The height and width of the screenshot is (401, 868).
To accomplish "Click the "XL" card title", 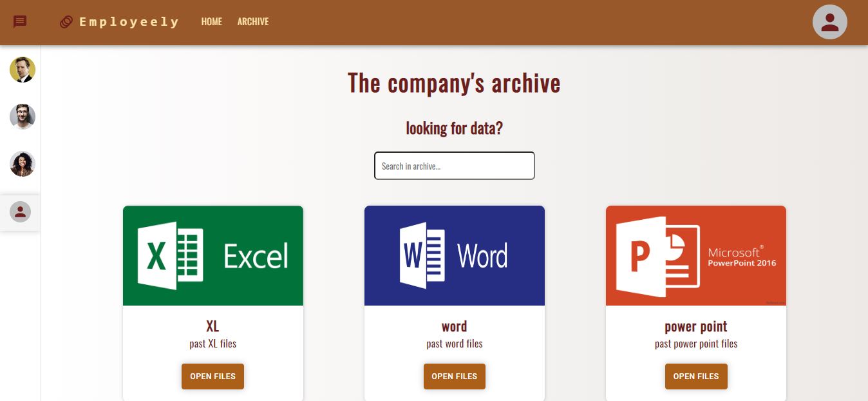I will pyautogui.click(x=213, y=326).
